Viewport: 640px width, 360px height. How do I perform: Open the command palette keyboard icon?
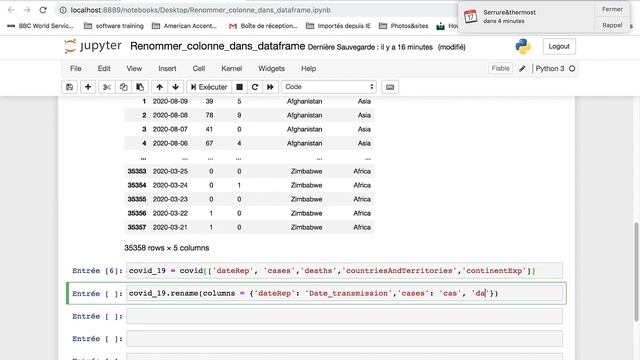[390, 87]
